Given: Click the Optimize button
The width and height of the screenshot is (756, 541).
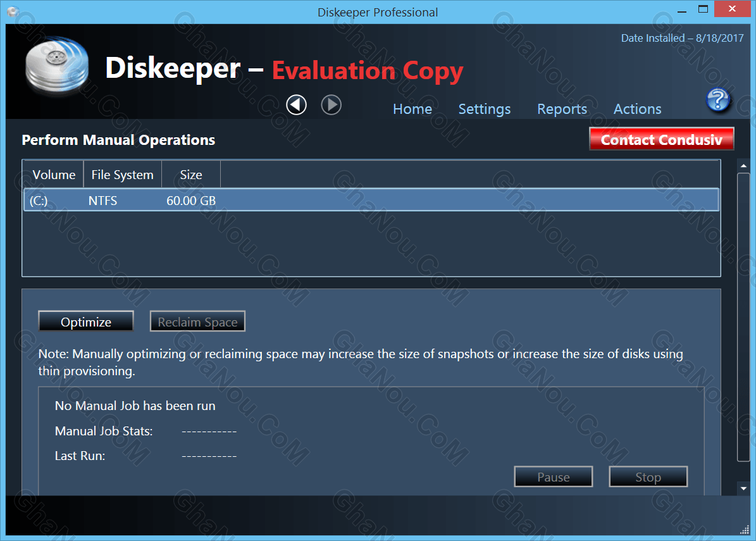Looking at the screenshot, I should pyautogui.click(x=86, y=321).
